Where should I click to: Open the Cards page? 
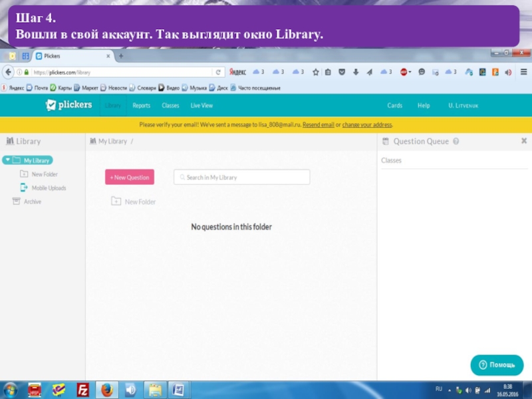click(394, 106)
